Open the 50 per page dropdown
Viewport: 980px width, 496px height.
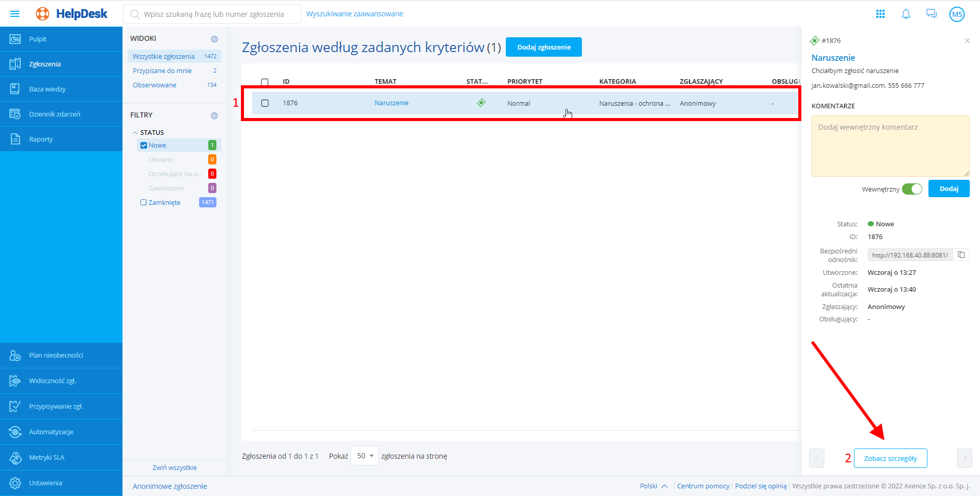pyautogui.click(x=365, y=456)
